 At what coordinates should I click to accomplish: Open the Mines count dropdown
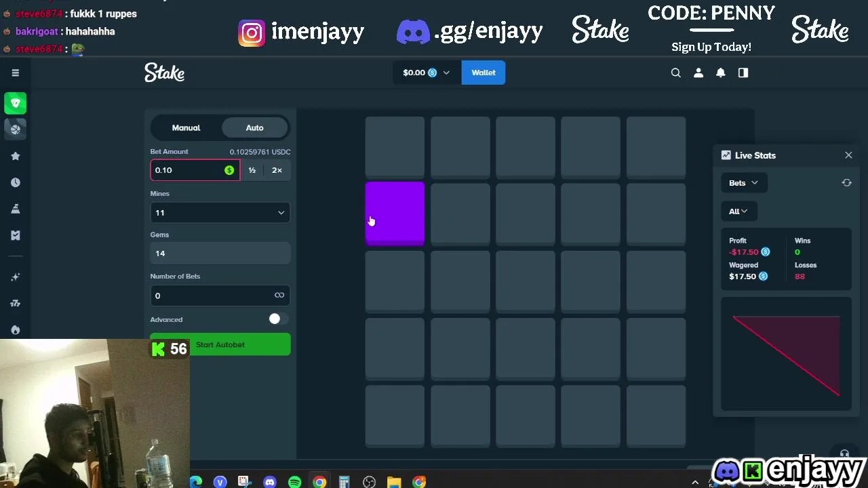tap(220, 213)
